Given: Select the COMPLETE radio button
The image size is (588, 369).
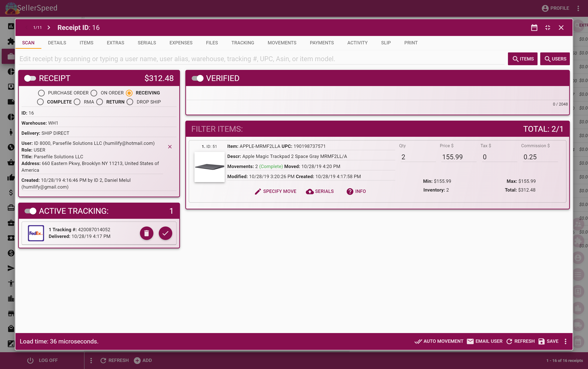Looking at the screenshot, I should click(41, 102).
